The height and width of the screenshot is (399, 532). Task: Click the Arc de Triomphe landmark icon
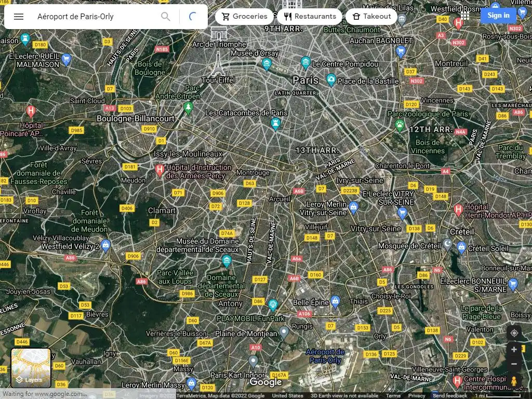tap(219, 33)
